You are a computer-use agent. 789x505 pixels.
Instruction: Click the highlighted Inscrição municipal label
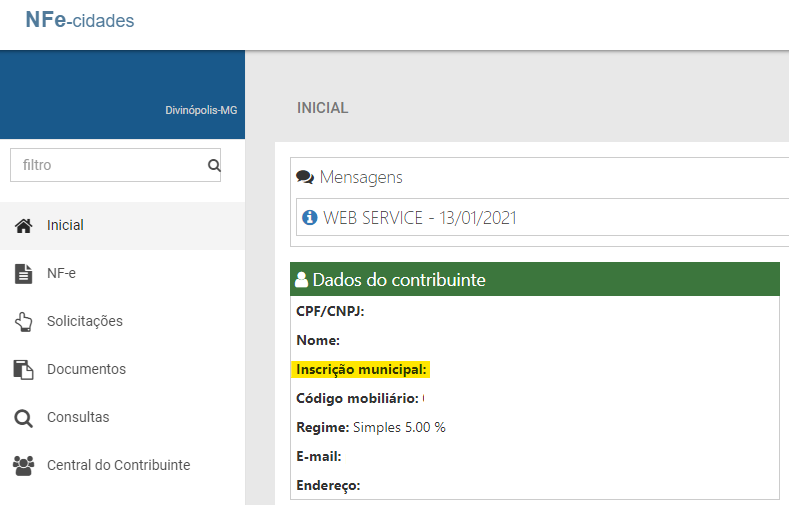[361, 370]
